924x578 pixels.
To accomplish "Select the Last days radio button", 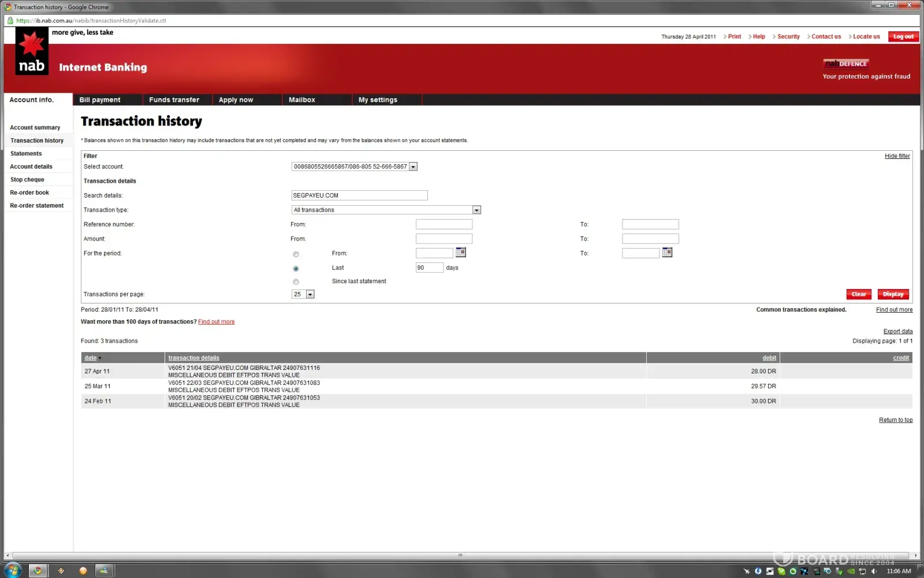I will (296, 269).
